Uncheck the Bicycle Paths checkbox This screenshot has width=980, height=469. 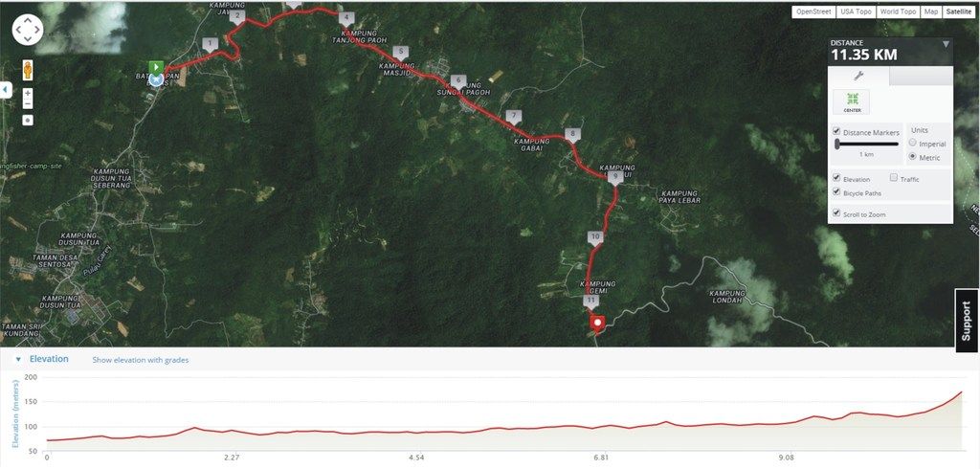tap(836, 192)
